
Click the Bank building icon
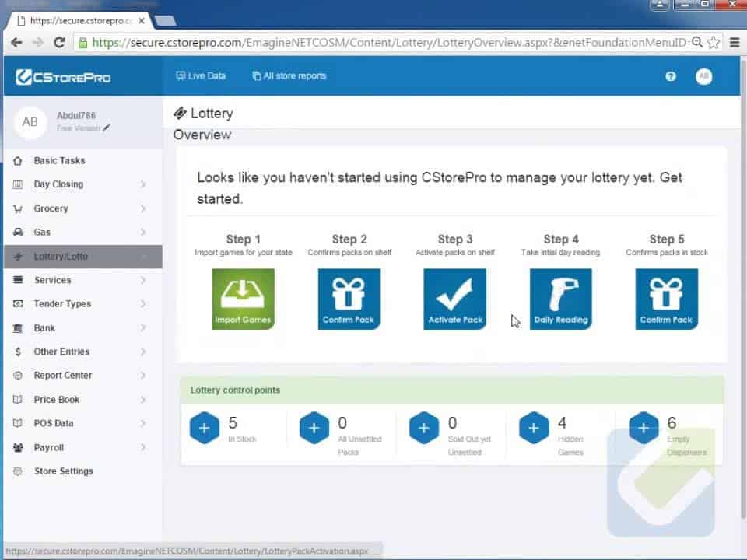[18, 328]
